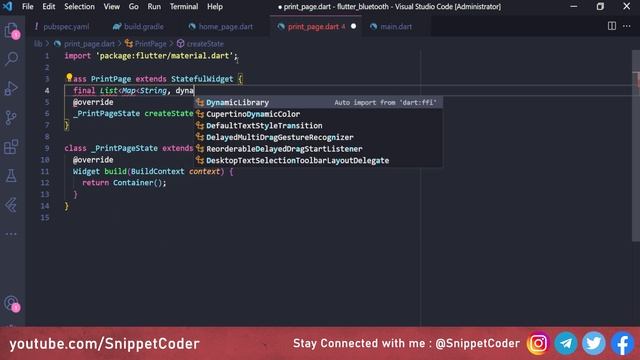
Task: Open the Facebook icon in banner
Action: pos(622,343)
